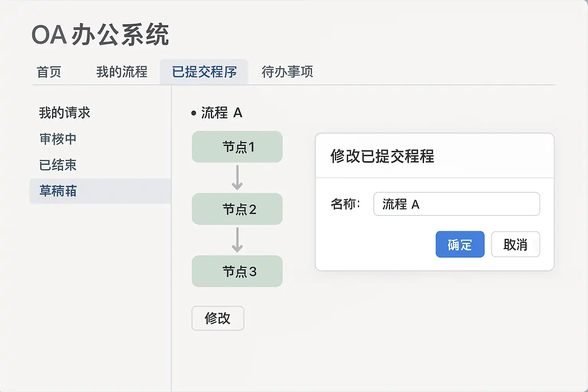Open 已结束 in the sidebar
Screen dimensions: 588x392
coord(58,165)
